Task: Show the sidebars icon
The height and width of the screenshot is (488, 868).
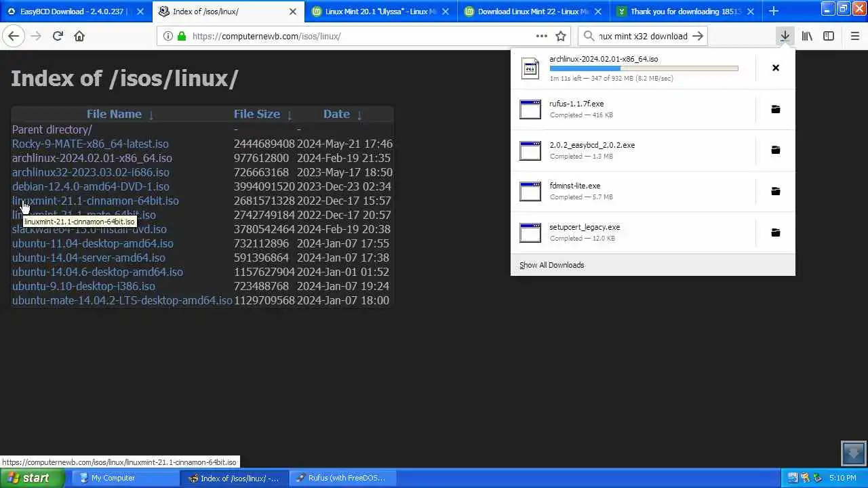Action: tap(829, 36)
